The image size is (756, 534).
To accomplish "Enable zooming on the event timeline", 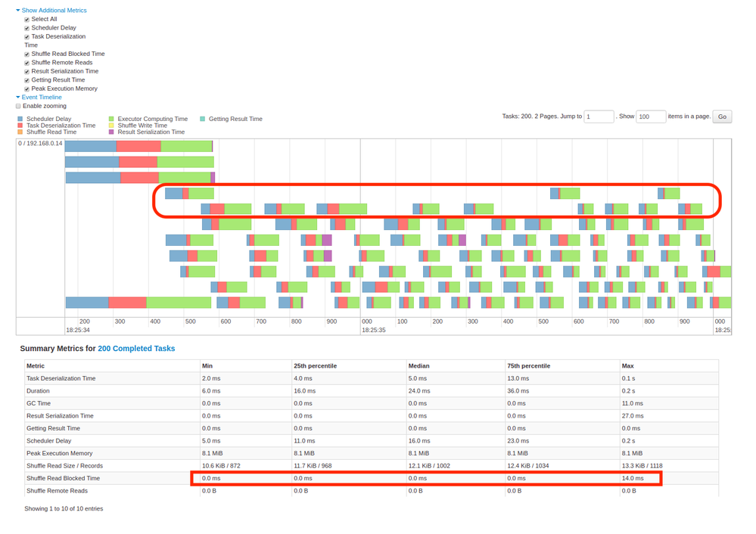I will [x=19, y=107].
